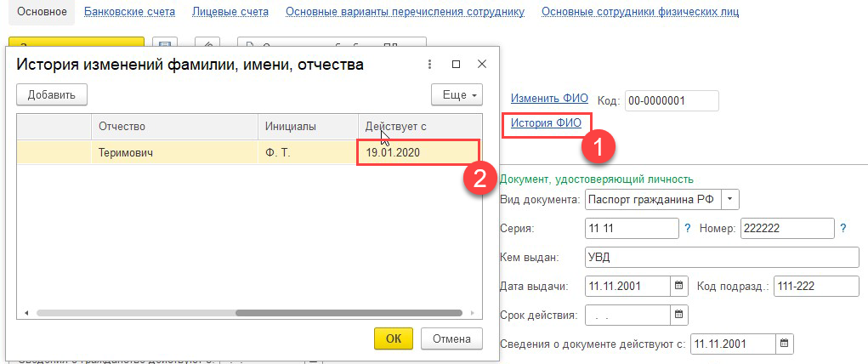Image resolution: width=868 pixels, height=364 pixels.
Task: Select the Кем выдан input field
Action: click(x=722, y=257)
